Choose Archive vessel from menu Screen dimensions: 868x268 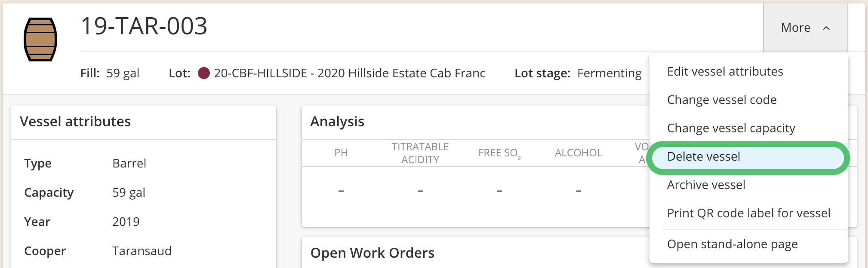pyautogui.click(x=706, y=185)
